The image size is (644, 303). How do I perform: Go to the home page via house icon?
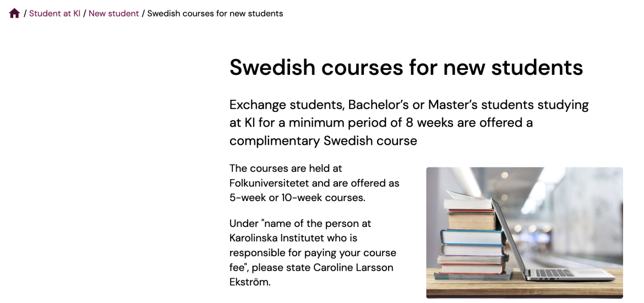click(x=14, y=13)
